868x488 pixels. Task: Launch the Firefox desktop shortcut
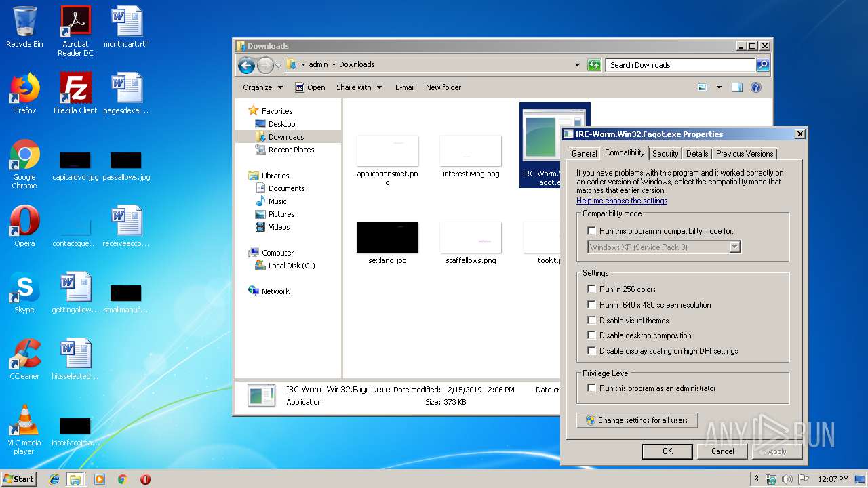[24, 94]
